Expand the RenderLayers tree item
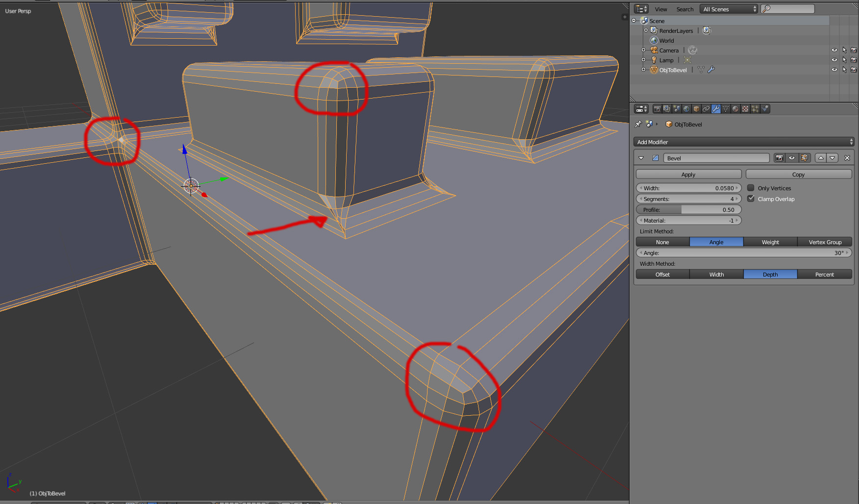This screenshot has width=859, height=504. click(646, 30)
